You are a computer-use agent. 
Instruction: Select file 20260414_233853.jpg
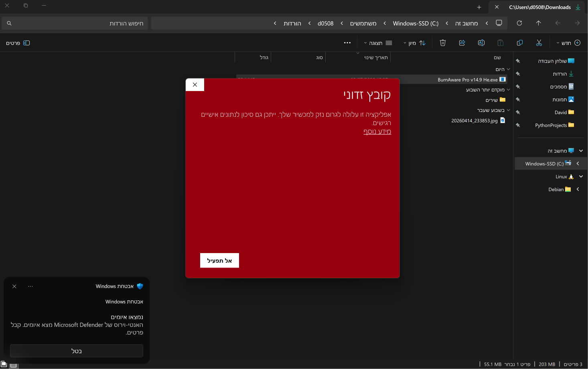pos(474,120)
